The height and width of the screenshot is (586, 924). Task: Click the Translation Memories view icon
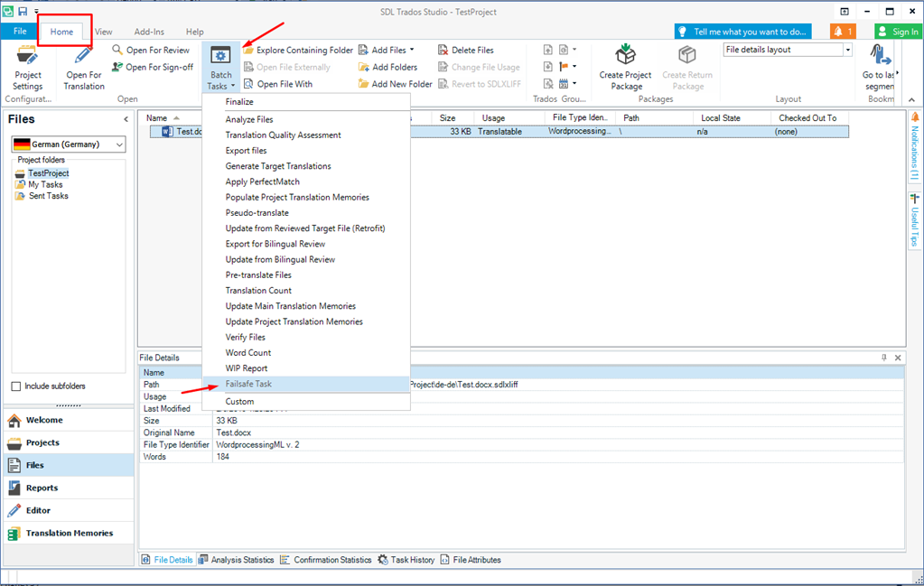point(14,534)
